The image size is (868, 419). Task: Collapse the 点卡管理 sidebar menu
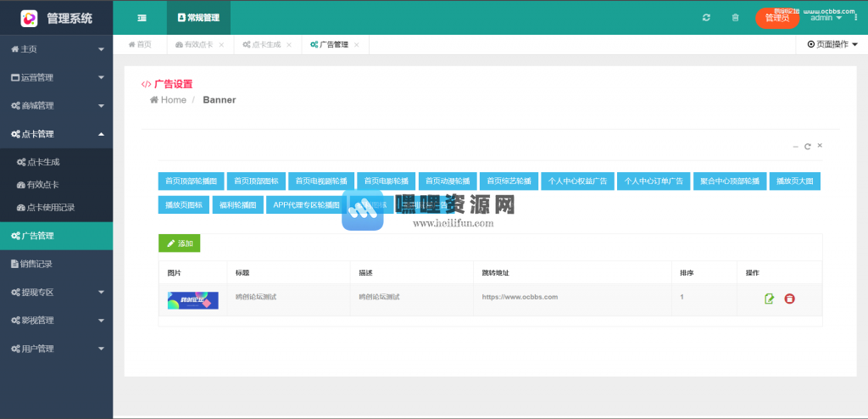click(57, 134)
